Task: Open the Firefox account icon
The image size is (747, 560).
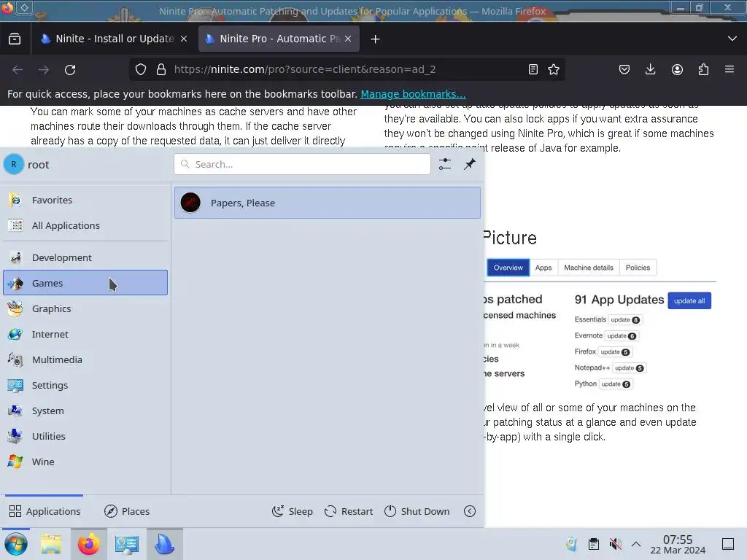Action: pyautogui.click(x=677, y=69)
